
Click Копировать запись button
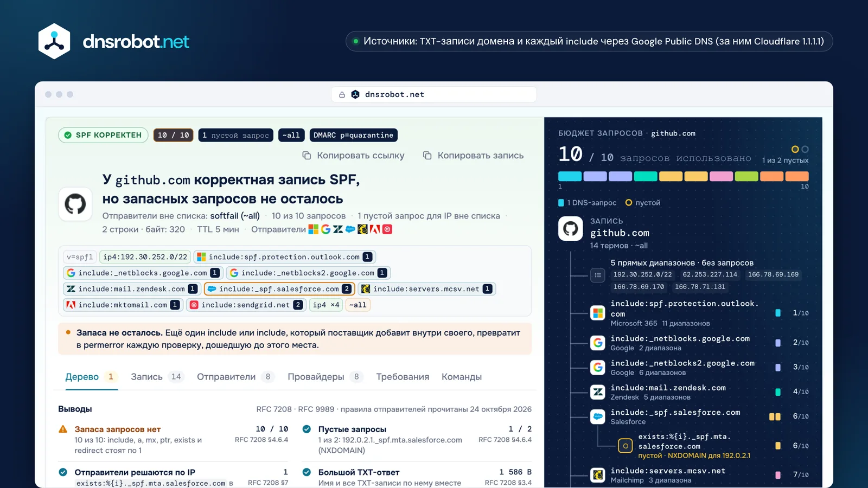click(x=474, y=156)
